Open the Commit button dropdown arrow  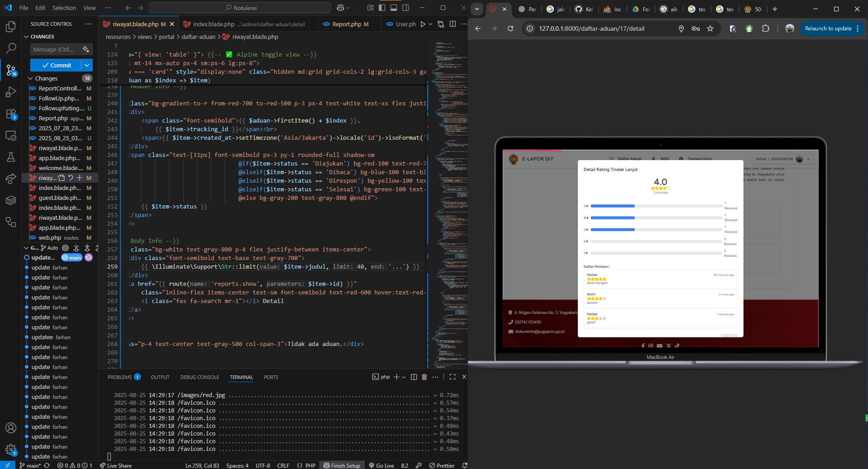pyautogui.click(x=87, y=65)
